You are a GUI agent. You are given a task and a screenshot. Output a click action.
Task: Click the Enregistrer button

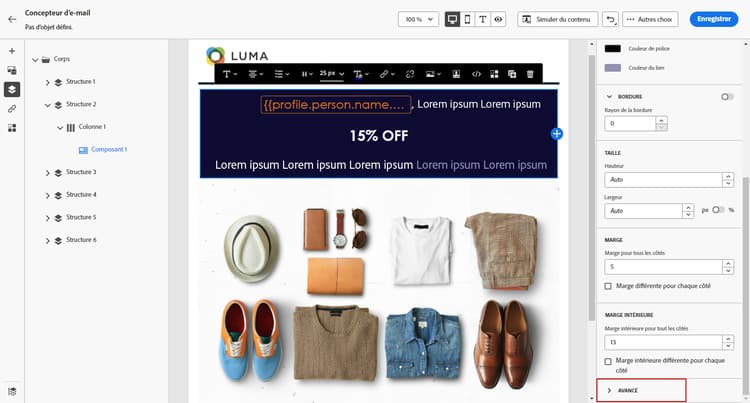[714, 19]
